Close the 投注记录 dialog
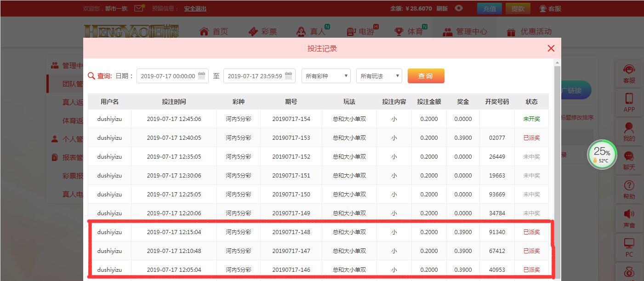This screenshot has width=644, height=281. pyautogui.click(x=551, y=48)
